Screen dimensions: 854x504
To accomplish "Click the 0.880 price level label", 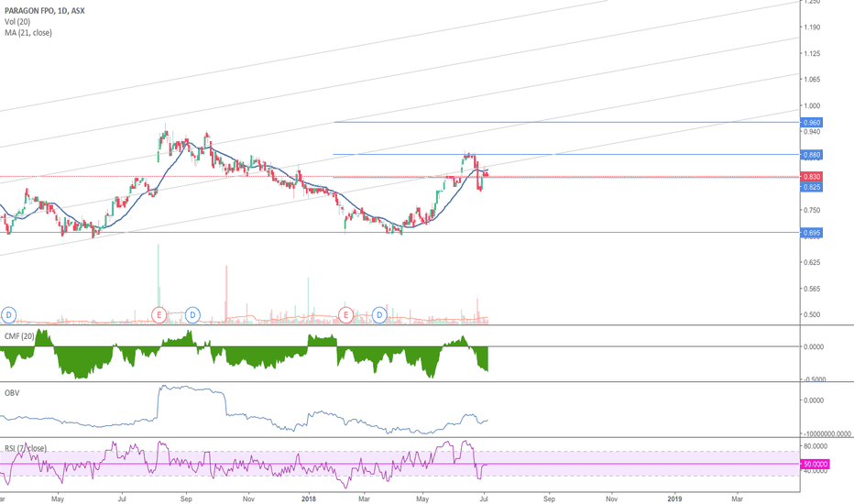I will point(812,155).
